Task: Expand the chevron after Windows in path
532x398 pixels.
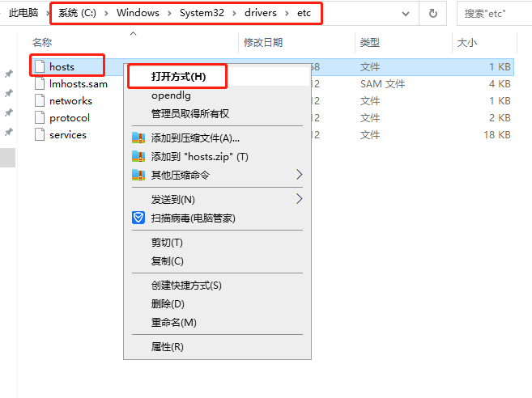Action: [169, 13]
